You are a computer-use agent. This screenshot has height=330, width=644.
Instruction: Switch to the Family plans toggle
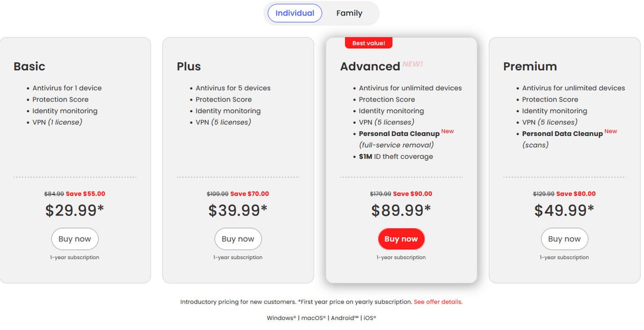click(x=349, y=13)
